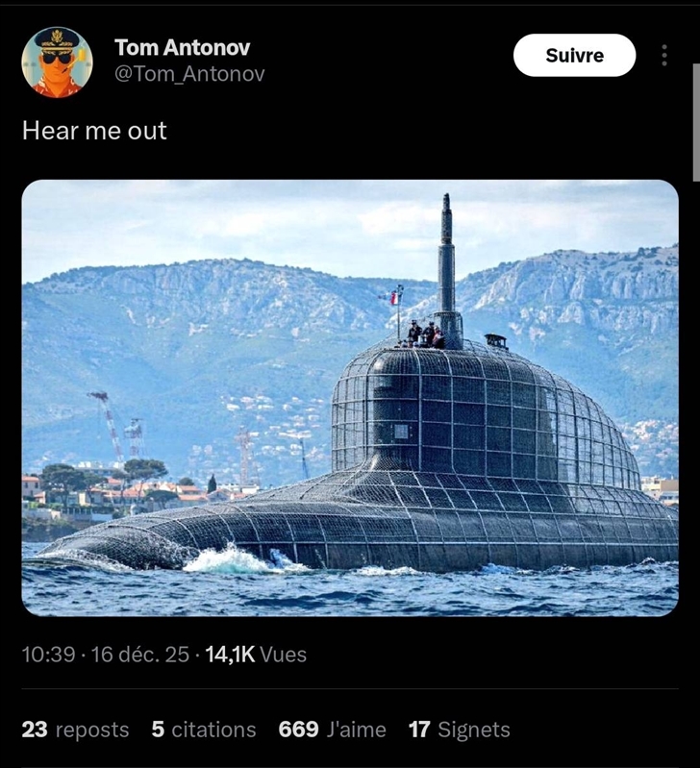Show the 669 J'aime likes list

click(332, 730)
